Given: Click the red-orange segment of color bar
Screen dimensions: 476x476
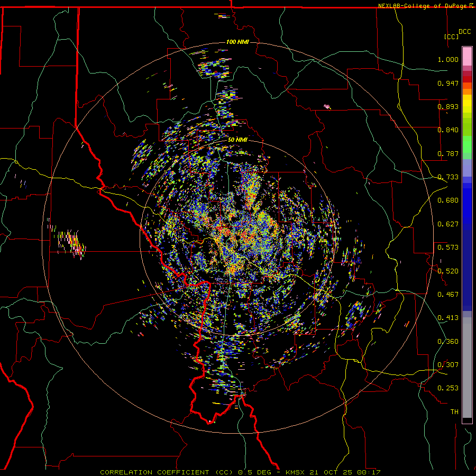Looking at the screenshot, I should [467, 86].
